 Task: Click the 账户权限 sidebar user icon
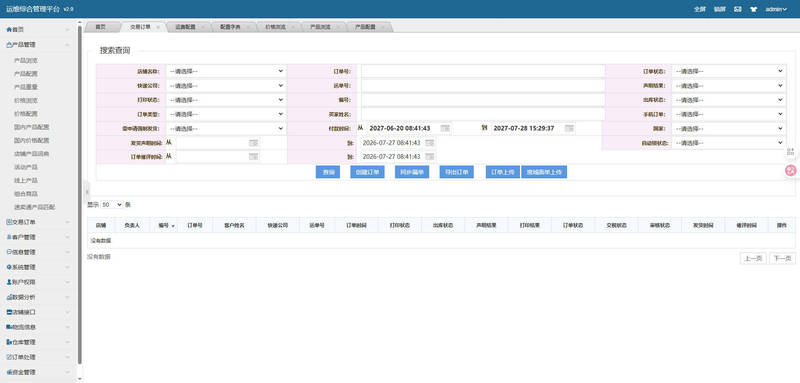pyautogui.click(x=9, y=282)
